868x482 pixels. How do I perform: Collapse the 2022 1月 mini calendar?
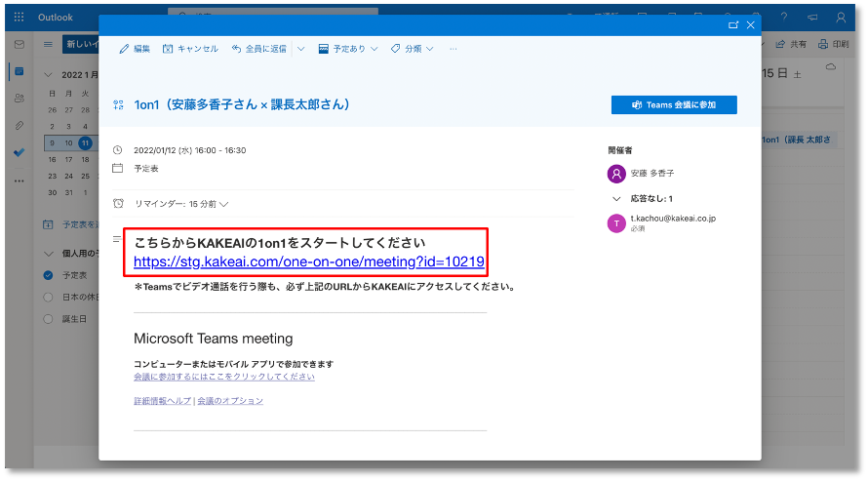tap(48, 75)
